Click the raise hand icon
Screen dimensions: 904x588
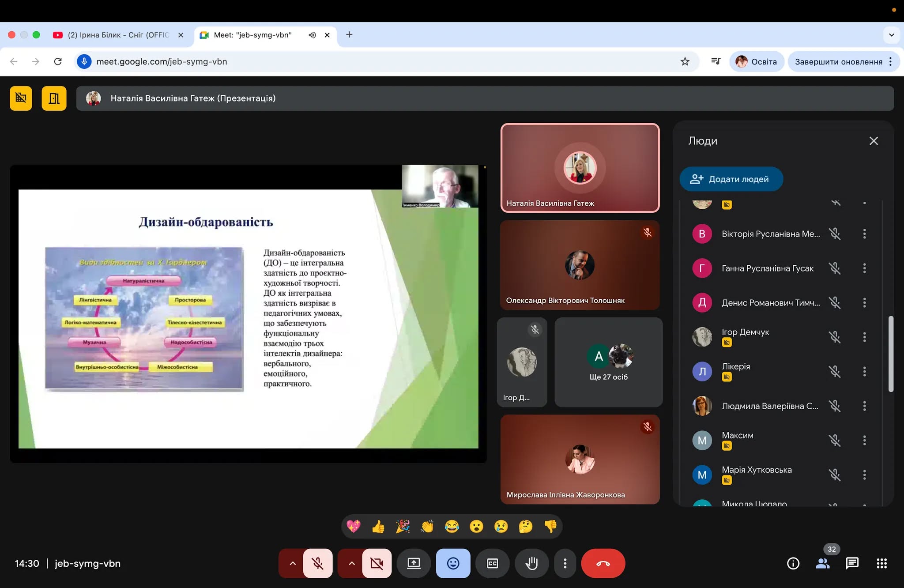pos(531,563)
